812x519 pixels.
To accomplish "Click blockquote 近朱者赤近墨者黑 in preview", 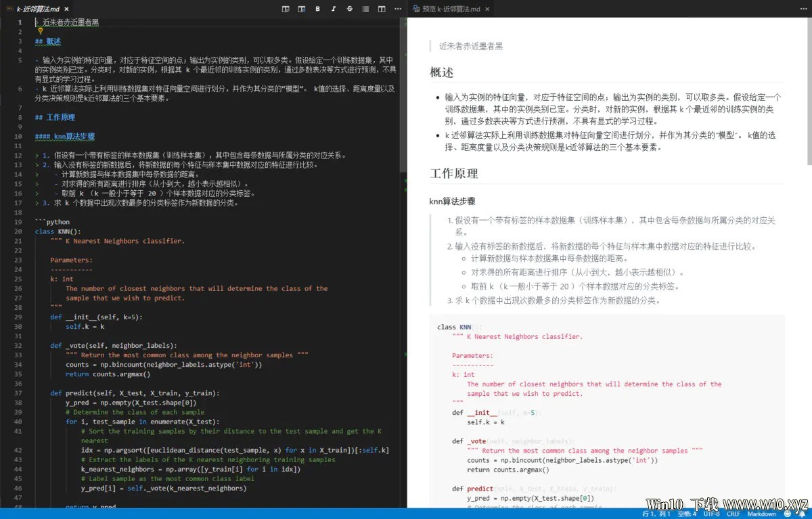I will click(x=471, y=46).
